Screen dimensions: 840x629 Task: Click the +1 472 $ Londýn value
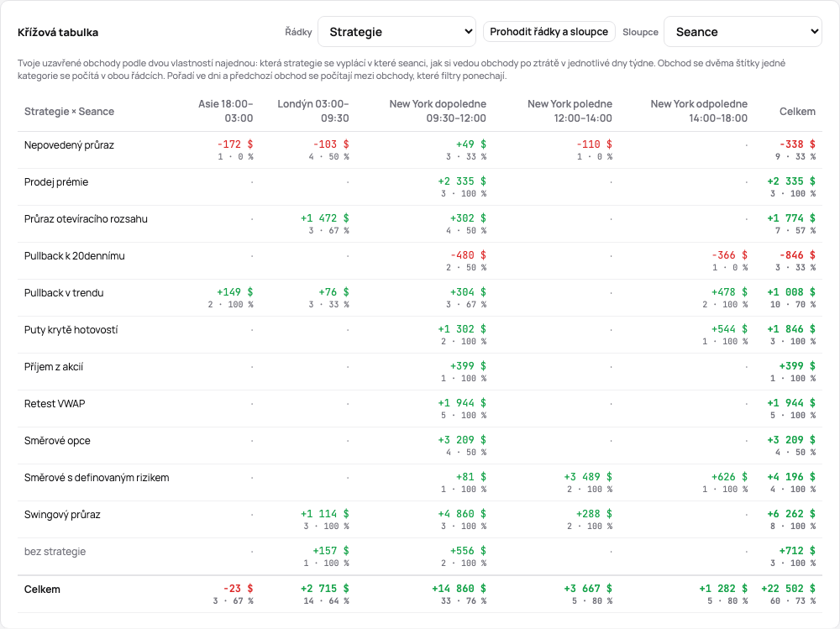[324, 218]
